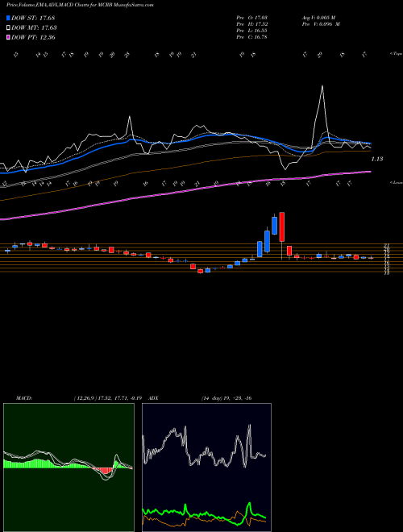Click the tall white price spike peak
Image resolution: width=403 pixels, height=532 pixels.
pyautogui.click(x=322, y=86)
